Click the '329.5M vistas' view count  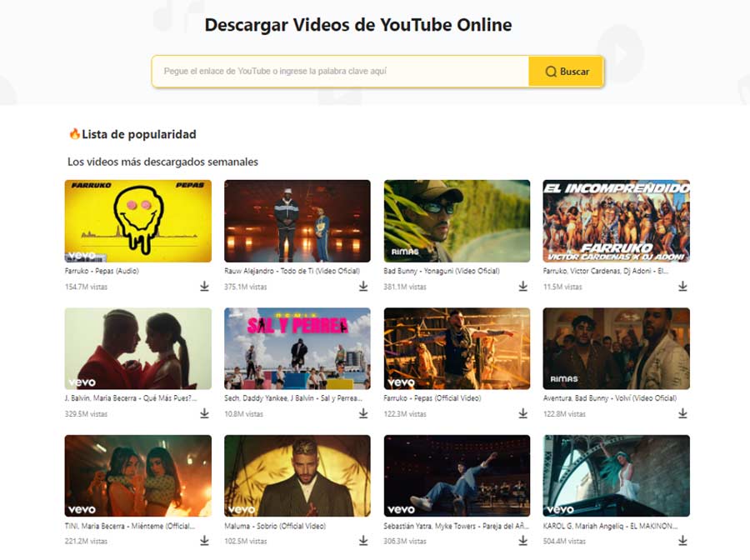pyautogui.click(x=86, y=414)
